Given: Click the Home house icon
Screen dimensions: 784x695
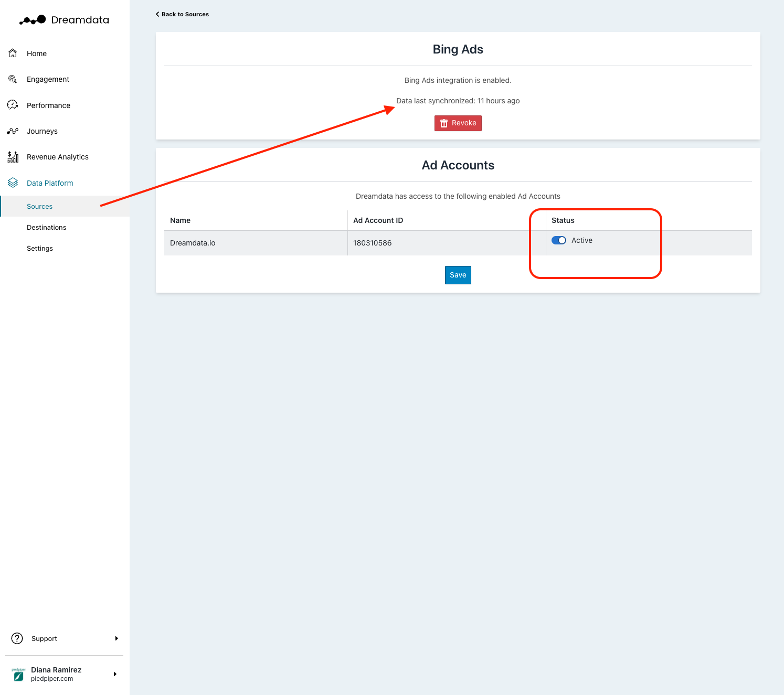Looking at the screenshot, I should pos(13,53).
